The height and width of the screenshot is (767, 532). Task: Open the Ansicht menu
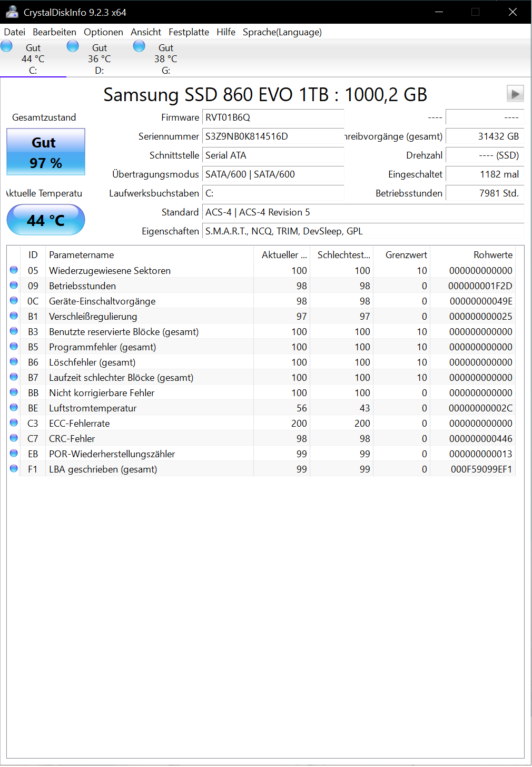click(146, 32)
